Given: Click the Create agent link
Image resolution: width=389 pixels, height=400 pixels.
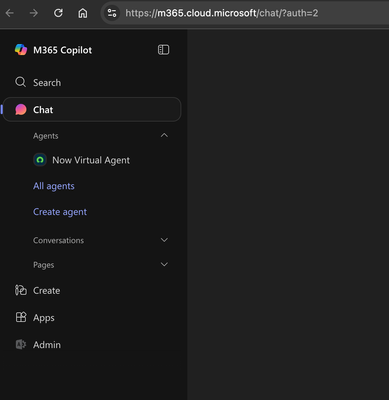Looking at the screenshot, I should [60, 212].
